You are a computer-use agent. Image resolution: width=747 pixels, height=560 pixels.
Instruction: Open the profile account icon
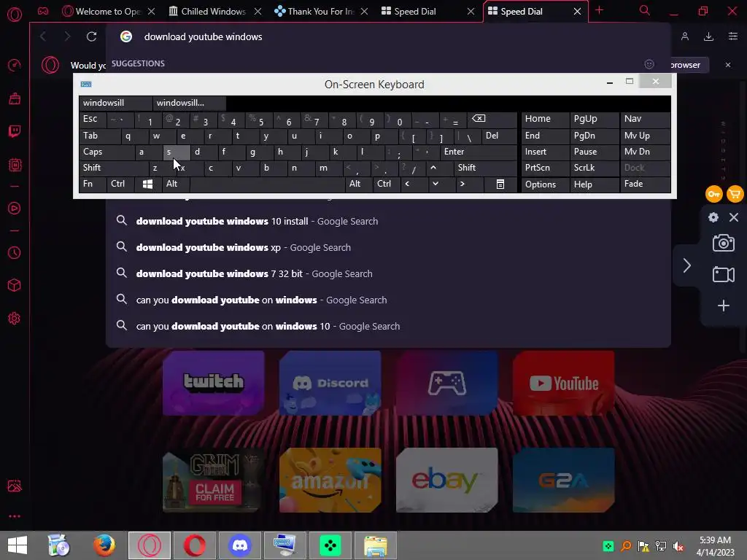(684, 36)
